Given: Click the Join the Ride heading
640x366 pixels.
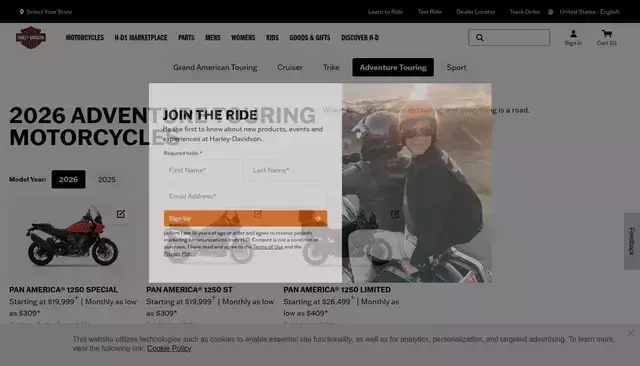Looking at the screenshot, I should pos(210,115).
